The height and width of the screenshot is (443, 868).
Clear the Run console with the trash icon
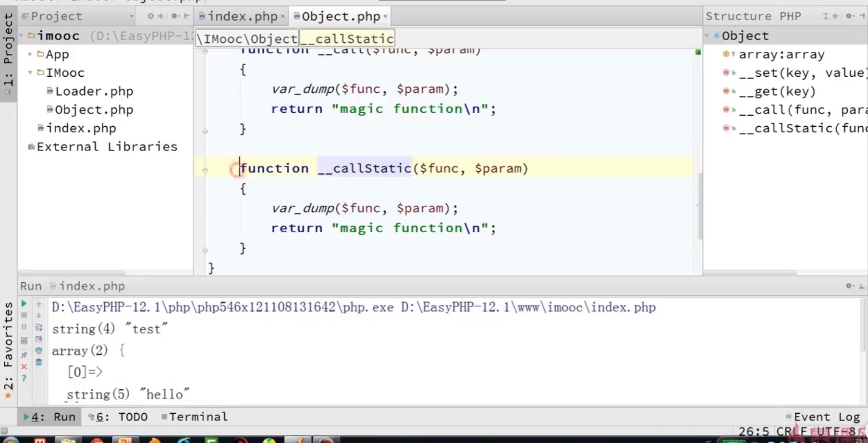39,362
